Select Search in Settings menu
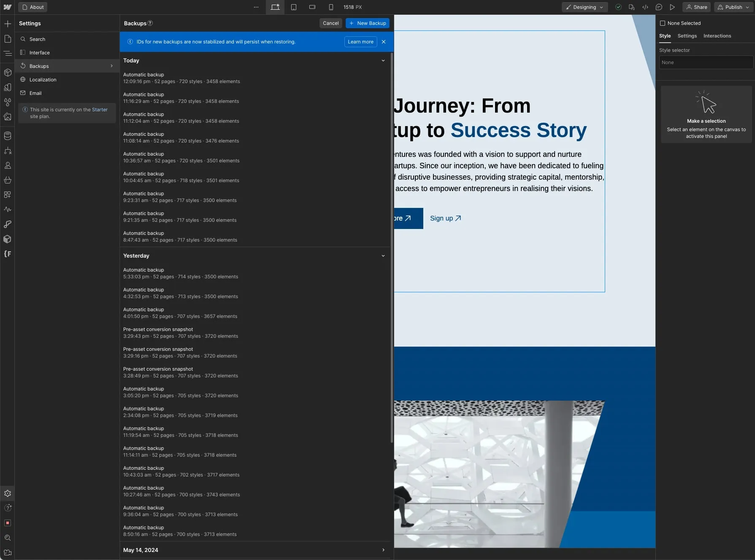The width and height of the screenshot is (755, 560). [67, 39]
